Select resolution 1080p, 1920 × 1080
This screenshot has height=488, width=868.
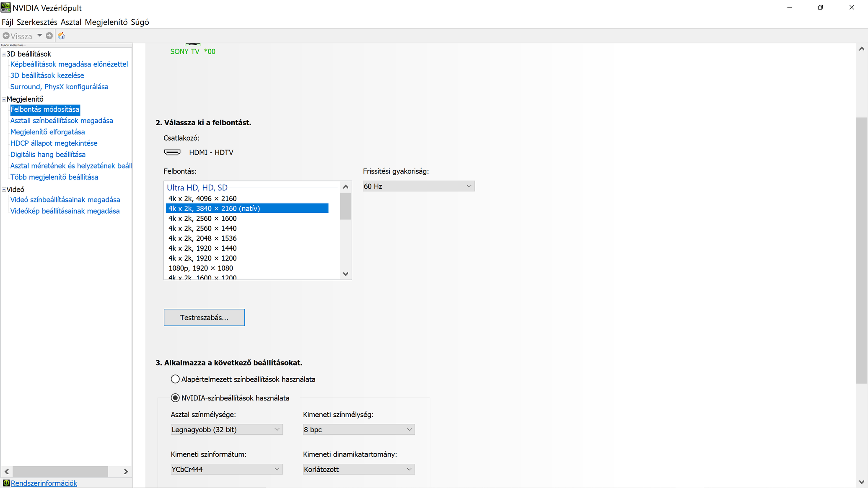coord(247,269)
